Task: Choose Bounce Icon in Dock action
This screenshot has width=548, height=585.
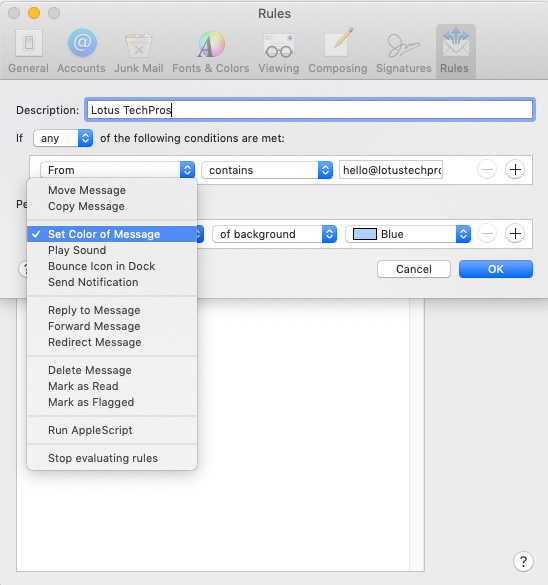Action: [112, 266]
